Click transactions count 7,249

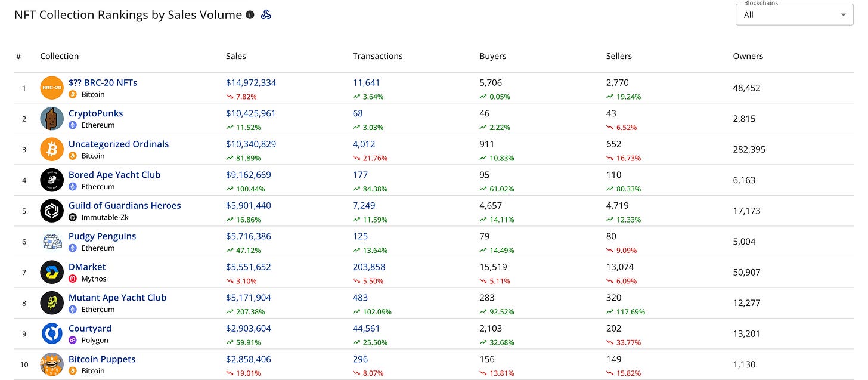(x=364, y=205)
